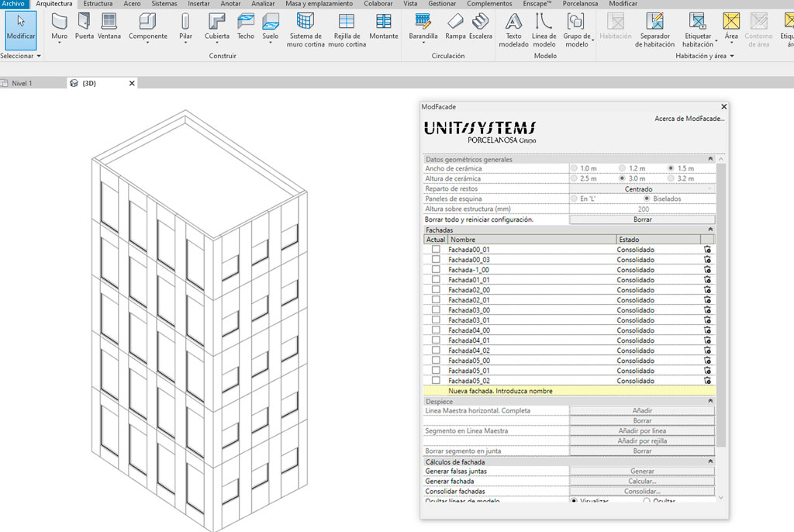
Task: Pick the Suelo floor tool
Action: tap(271, 26)
